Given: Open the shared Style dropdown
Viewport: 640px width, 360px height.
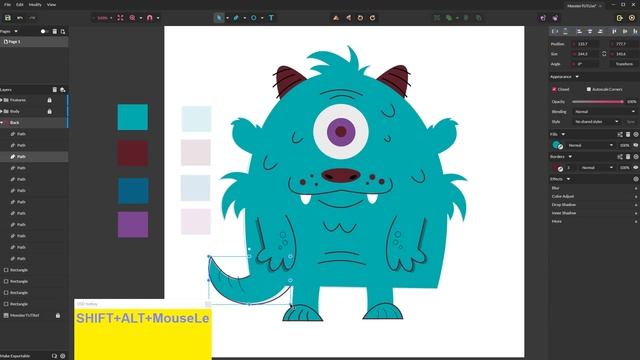Looking at the screenshot, I should click(x=596, y=122).
